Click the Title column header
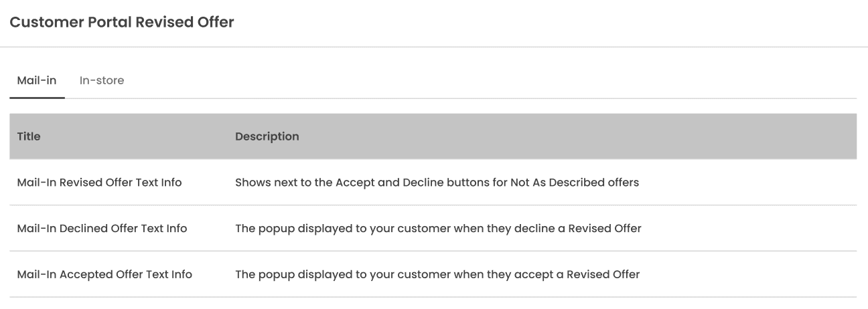Image resolution: width=868 pixels, height=309 pixels. pos(29,136)
